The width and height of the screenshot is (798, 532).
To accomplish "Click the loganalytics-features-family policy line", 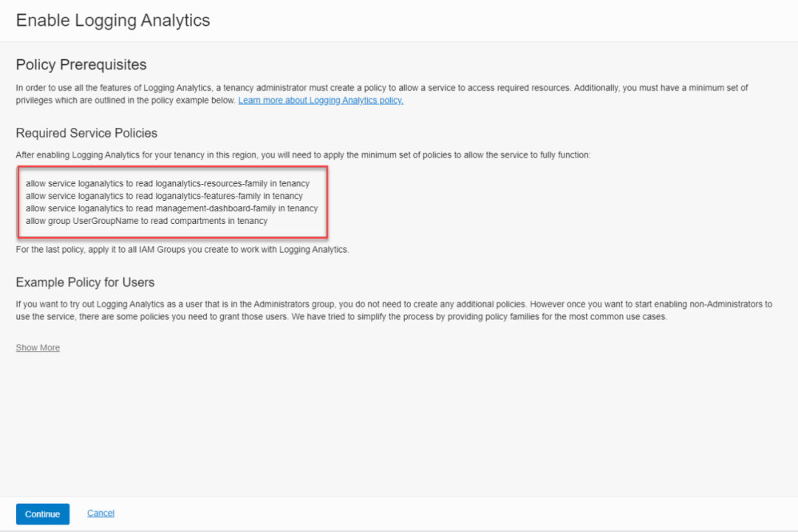I will coord(164,196).
